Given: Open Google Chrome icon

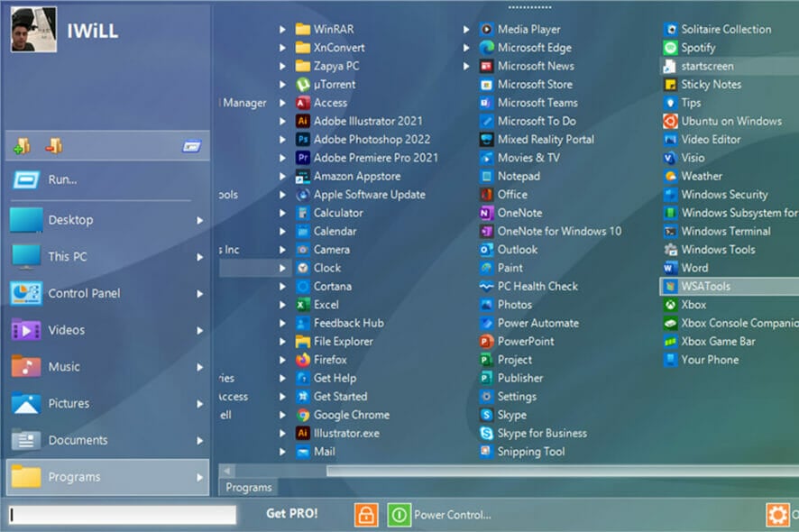Looking at the screenshot, I should tap(303, 415).
